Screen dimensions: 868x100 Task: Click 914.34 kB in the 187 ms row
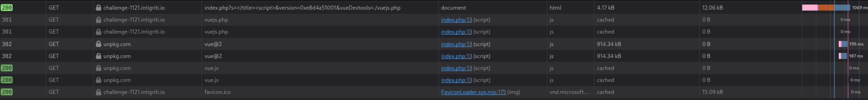609,56
